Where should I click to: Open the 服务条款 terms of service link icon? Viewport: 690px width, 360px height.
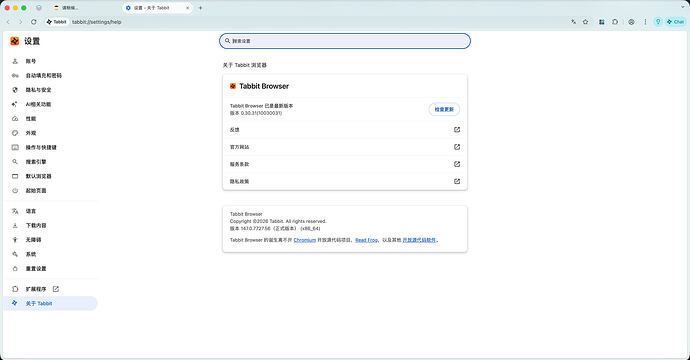pyautogui.click(x=457, y=164)
